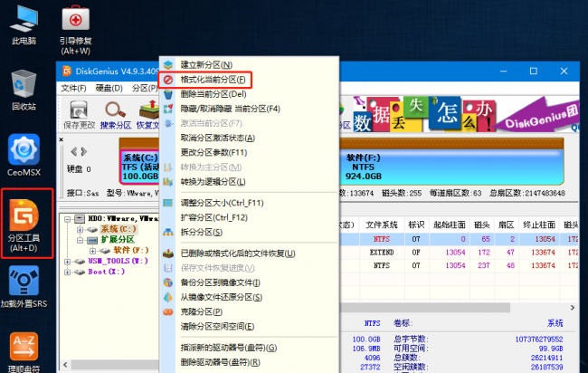588x373 pixels.
Task: Open the 分区(P) menu
Action: coord(145,88)
